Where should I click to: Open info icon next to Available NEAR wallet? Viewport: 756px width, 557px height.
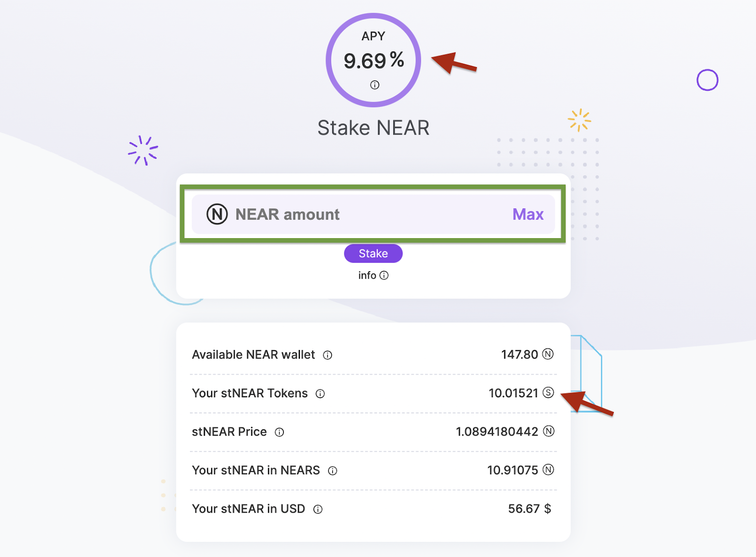click(x=327, y=355)
